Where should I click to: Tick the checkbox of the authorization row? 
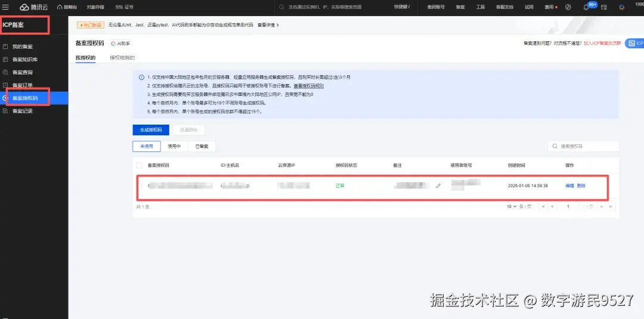139,186
